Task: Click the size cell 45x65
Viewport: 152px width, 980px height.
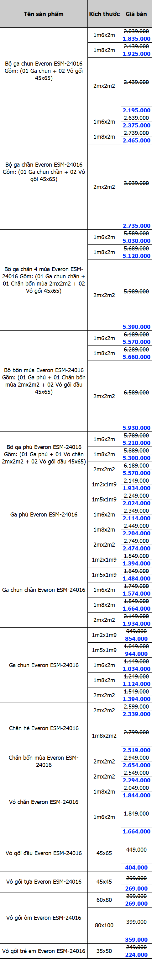Action: (x=104, y=853)
